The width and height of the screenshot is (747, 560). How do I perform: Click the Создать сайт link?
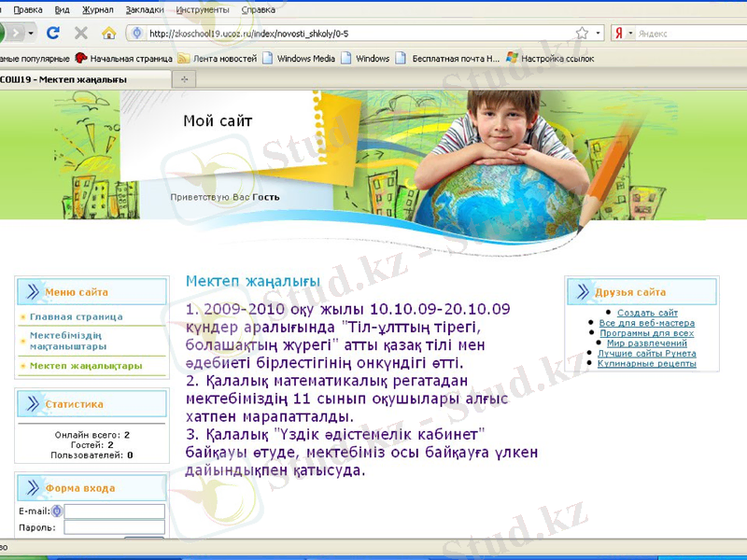point(647,313)
